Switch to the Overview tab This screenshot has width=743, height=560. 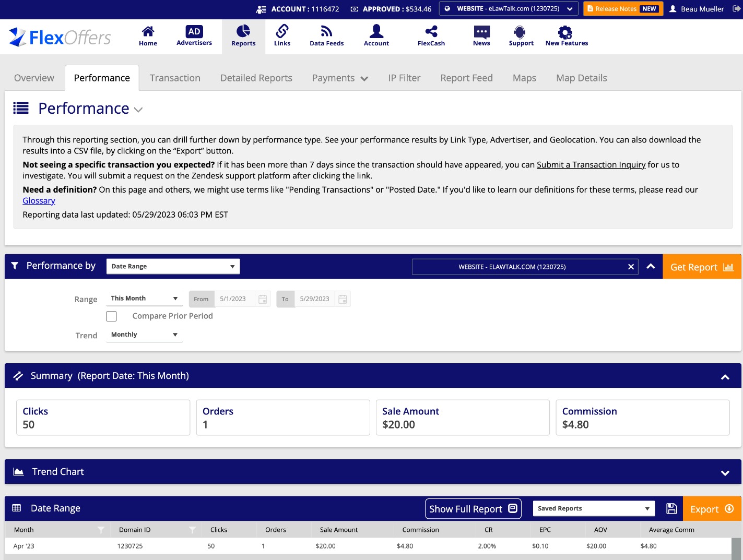point(34,78)
